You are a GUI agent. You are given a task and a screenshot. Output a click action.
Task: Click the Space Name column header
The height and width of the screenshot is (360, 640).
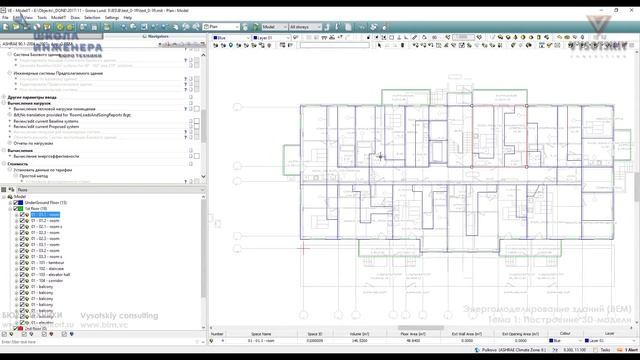[x=261, y=334]
